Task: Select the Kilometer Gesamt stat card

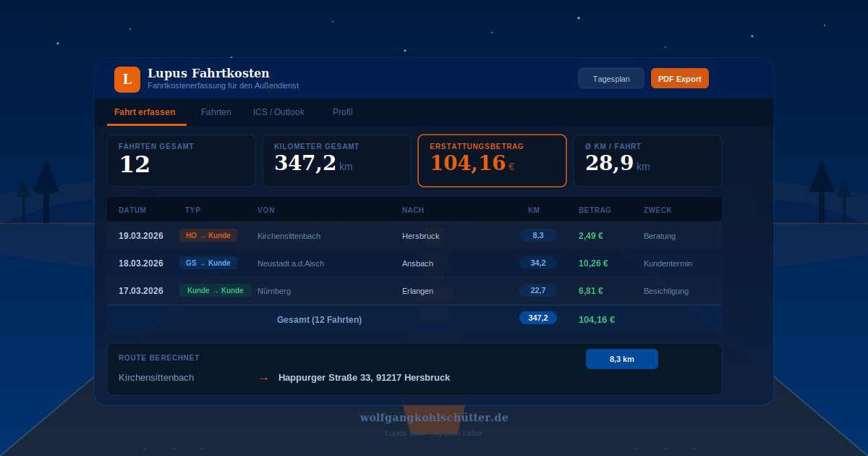Action: [336, 161]
